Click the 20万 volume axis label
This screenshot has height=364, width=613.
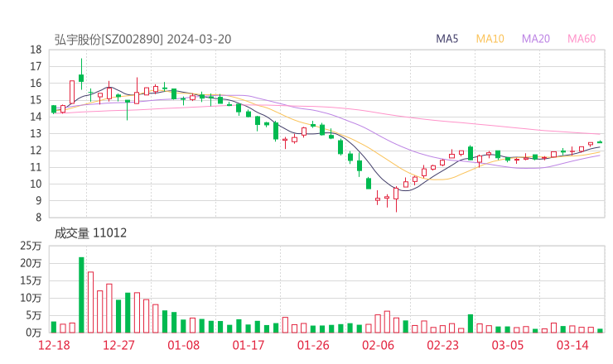point(31,263)
